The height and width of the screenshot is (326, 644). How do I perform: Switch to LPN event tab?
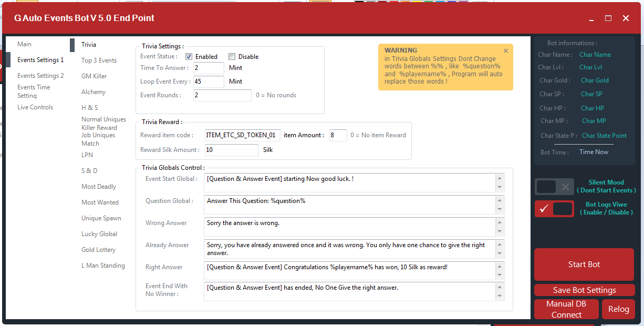coord(87,155)
